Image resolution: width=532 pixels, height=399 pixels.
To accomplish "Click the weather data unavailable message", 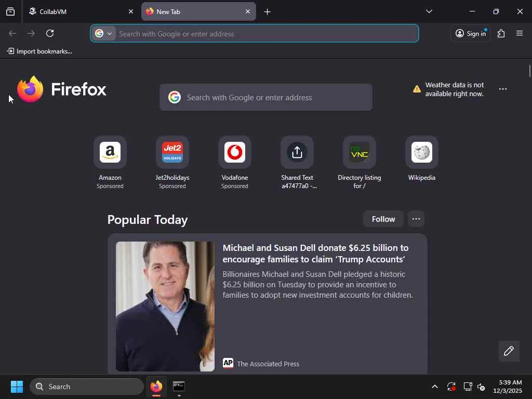I will click(454, 89).
